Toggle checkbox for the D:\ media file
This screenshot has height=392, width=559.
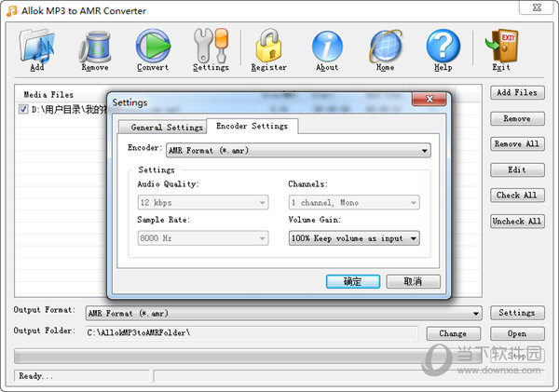[x=23, y=109]
